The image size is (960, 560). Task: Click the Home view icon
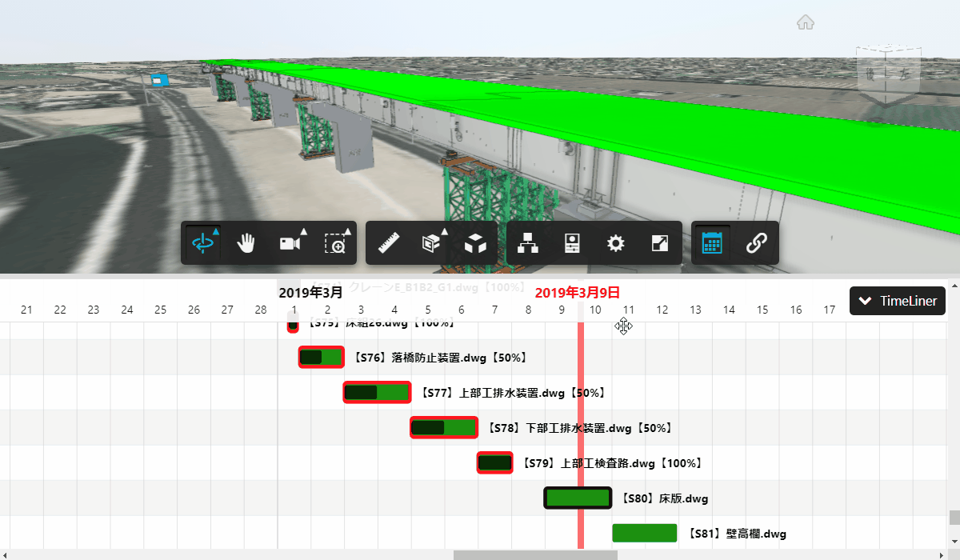[806, 22]
